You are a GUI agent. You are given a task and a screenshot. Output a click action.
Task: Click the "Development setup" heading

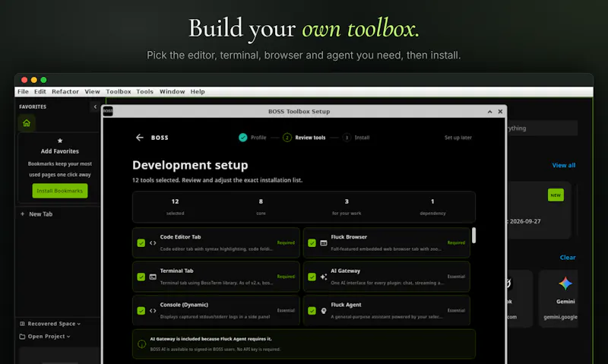(x=190, y=165)
